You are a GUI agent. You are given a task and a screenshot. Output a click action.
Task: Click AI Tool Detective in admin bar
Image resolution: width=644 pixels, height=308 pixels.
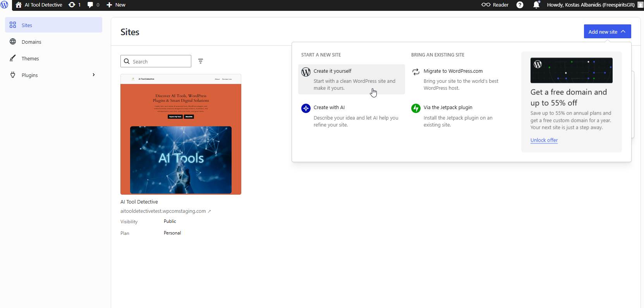[x=43, y=5]
